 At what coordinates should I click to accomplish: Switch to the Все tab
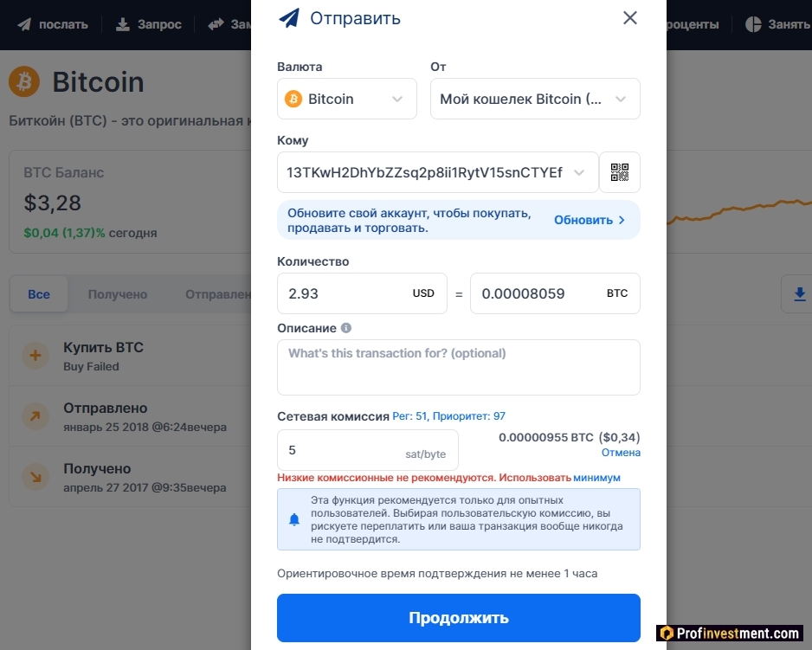39,294
